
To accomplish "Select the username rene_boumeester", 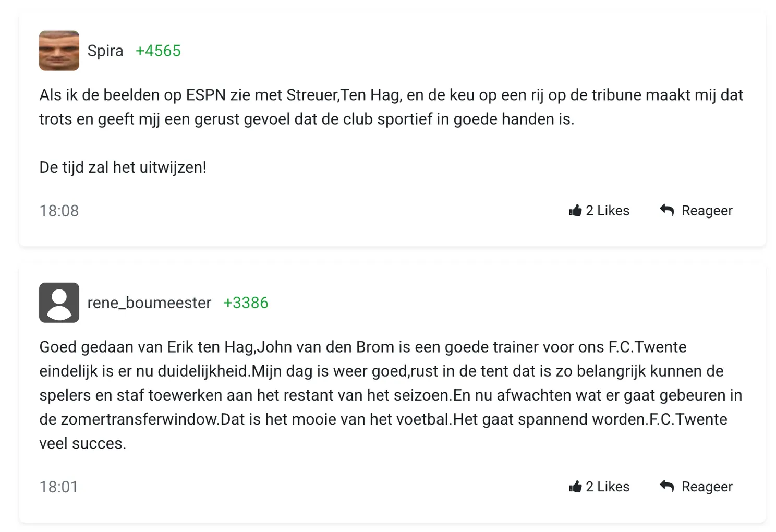I will click(x=149, y=303).
